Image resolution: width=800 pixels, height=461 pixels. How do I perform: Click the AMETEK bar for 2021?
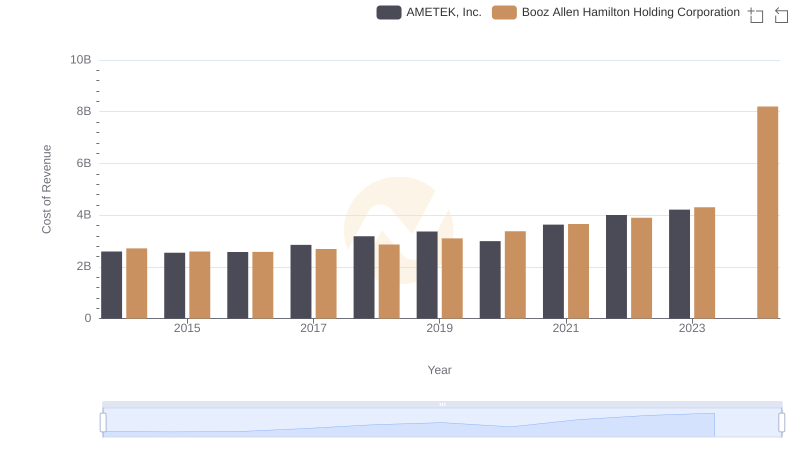coord(554,272)
